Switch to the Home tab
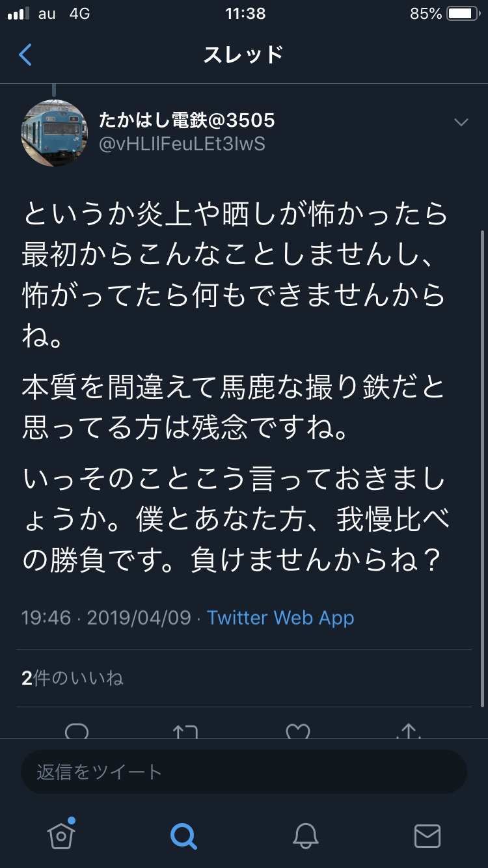 61,835
